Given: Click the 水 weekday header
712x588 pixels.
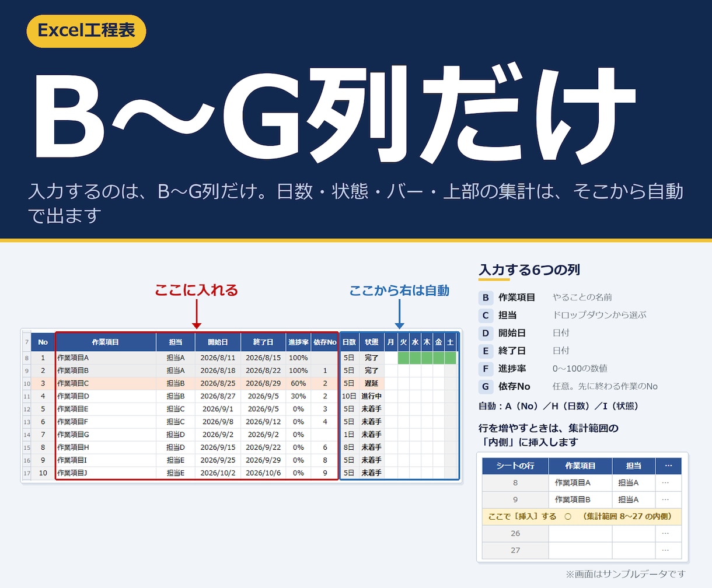Looking at the screenshot, I should coord(415,342).
